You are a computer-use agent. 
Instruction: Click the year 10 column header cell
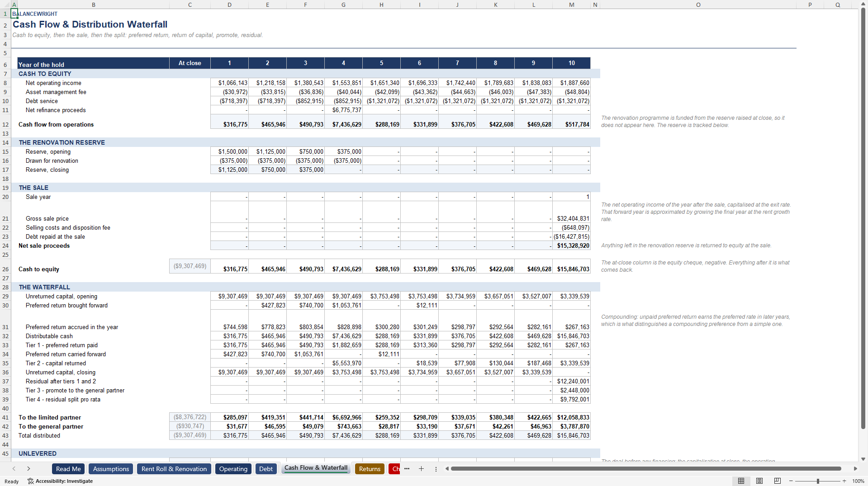coord(571,63)
